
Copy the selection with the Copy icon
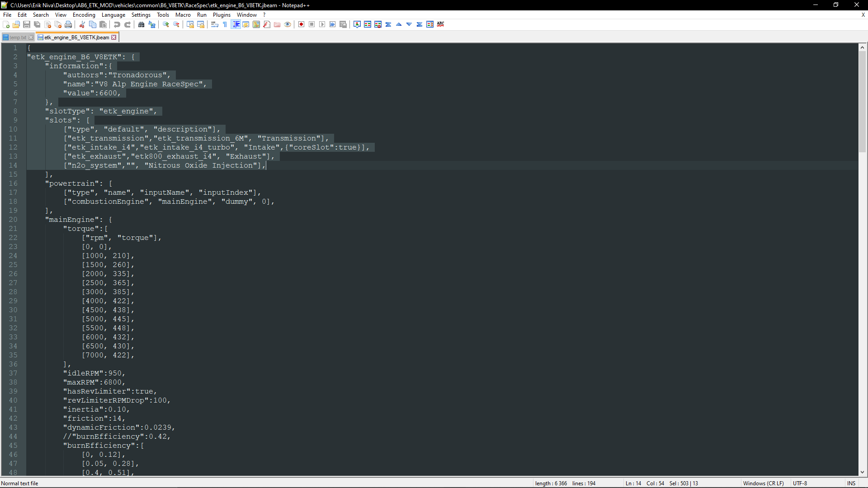(x=93, y=24)
